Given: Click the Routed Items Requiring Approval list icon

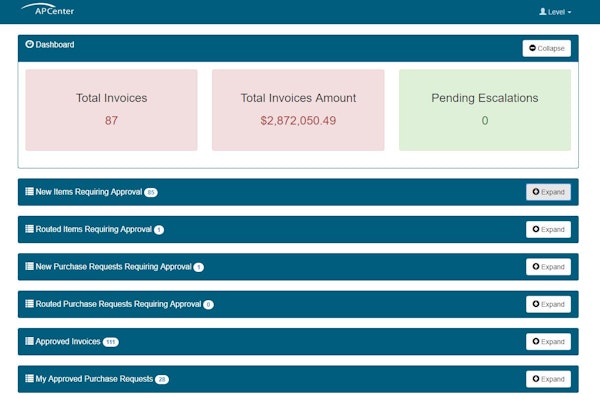Looking at the screenshot, I should tap(29, 229).
